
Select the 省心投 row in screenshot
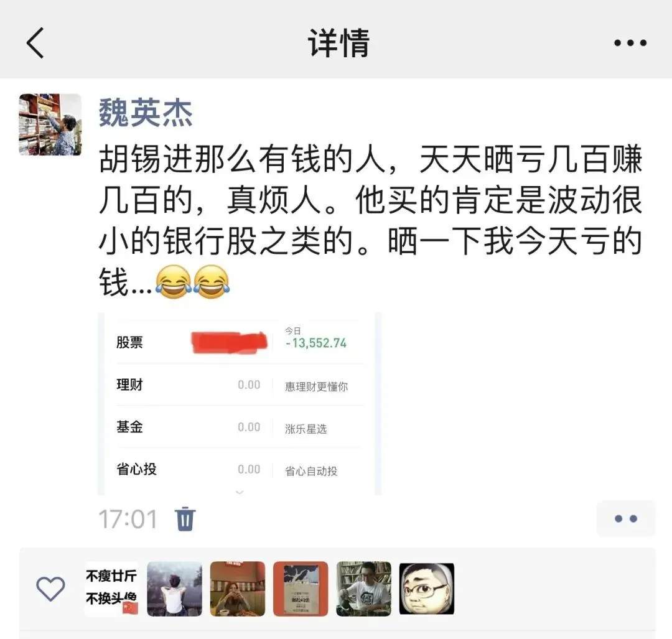click(240, 469)
